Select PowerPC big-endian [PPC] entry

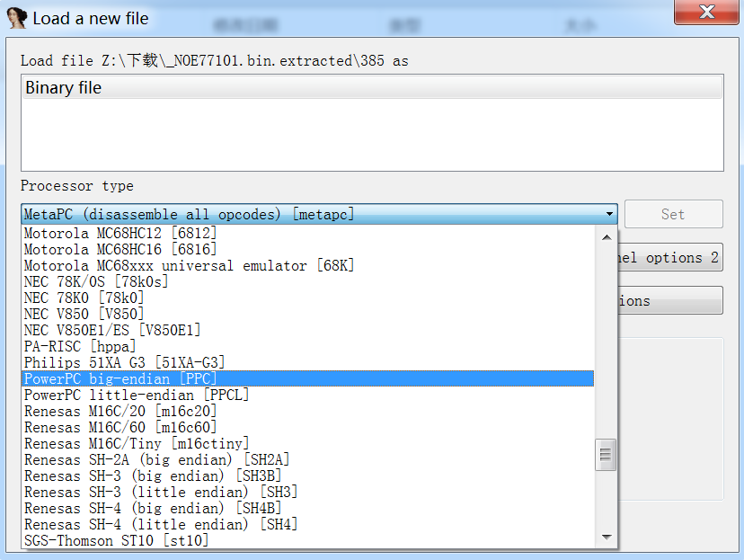click(120, 378)
